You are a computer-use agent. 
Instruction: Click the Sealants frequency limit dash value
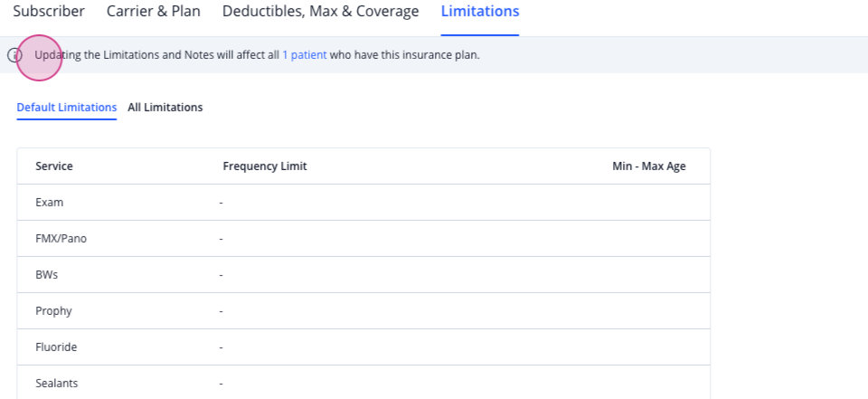[221, 384]
